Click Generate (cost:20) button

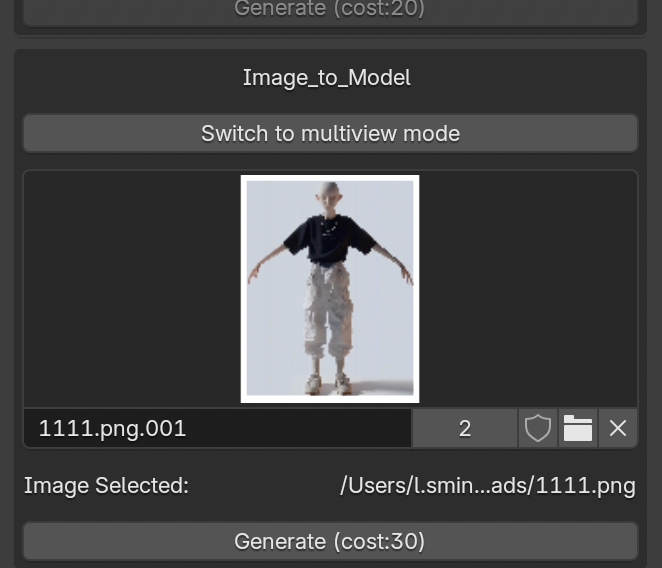pos(330,11)
